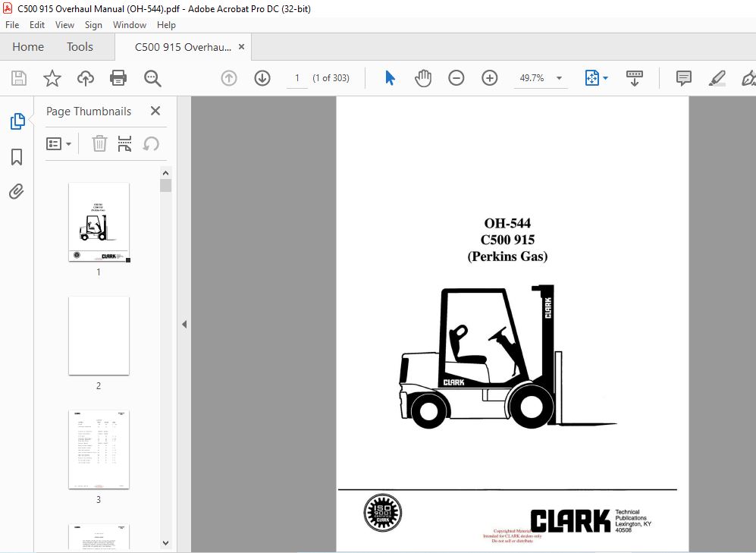
Task: Close the C500 915 Overhaul tab
Action: point(242,47)
